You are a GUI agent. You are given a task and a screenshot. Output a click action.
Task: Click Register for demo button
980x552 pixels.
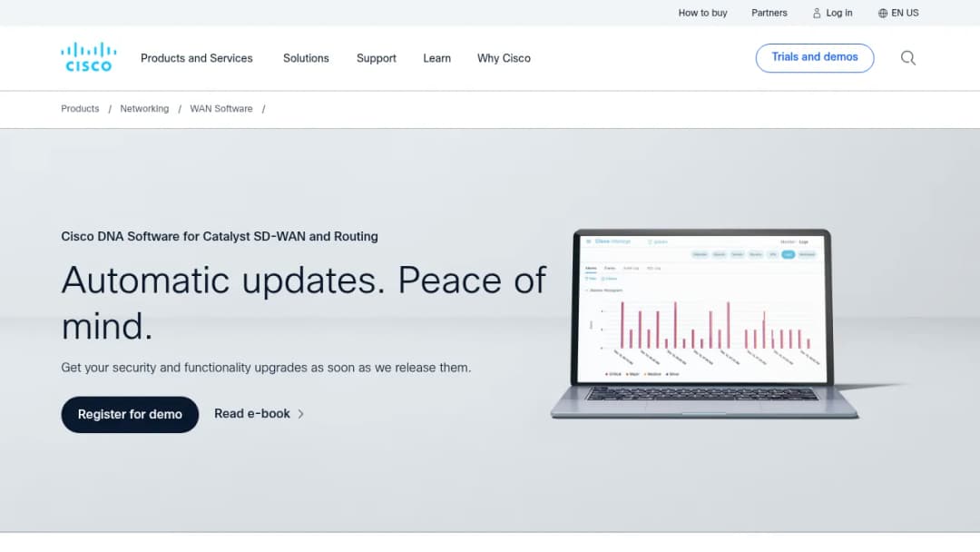tap(130, 415)
